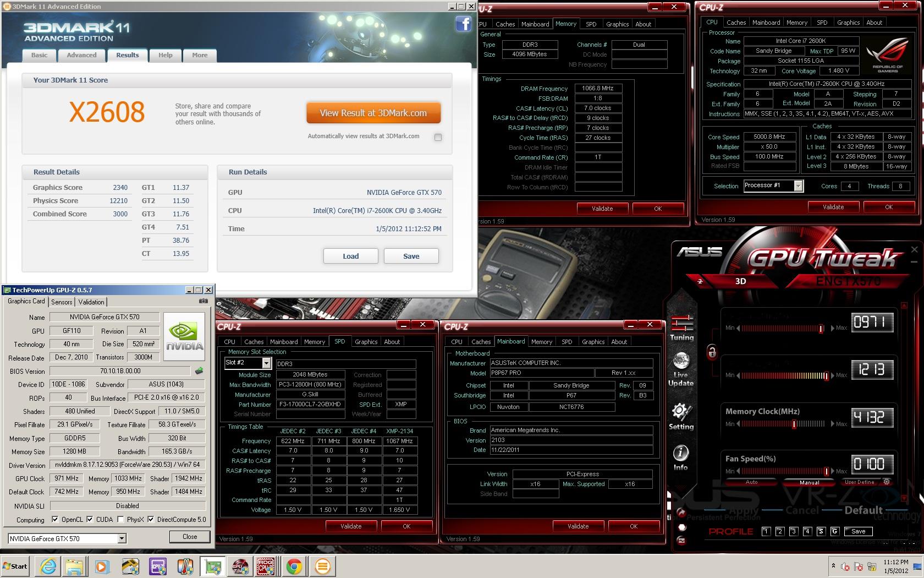Switch to Basic tab in 3DMark 11
924x578 pixels.
pos(39,55)
